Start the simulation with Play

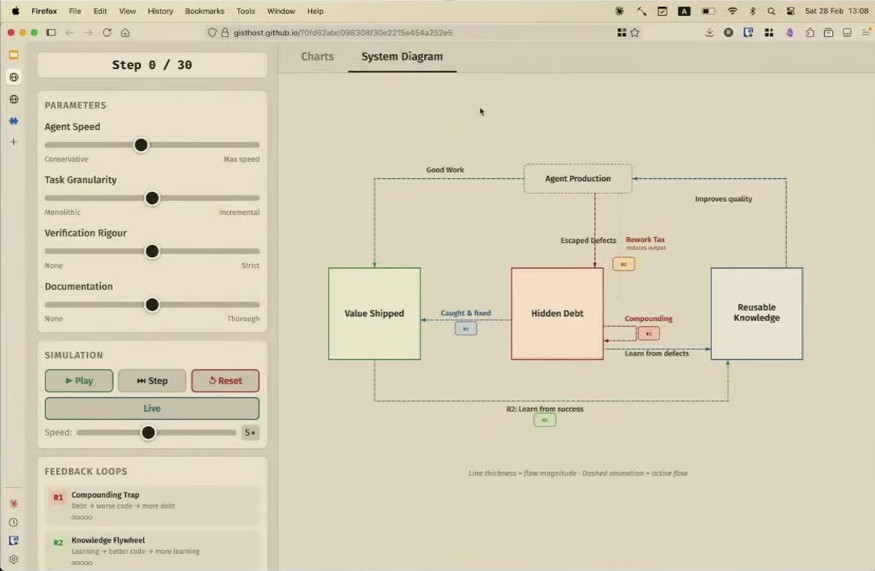[x=79, y=381]
